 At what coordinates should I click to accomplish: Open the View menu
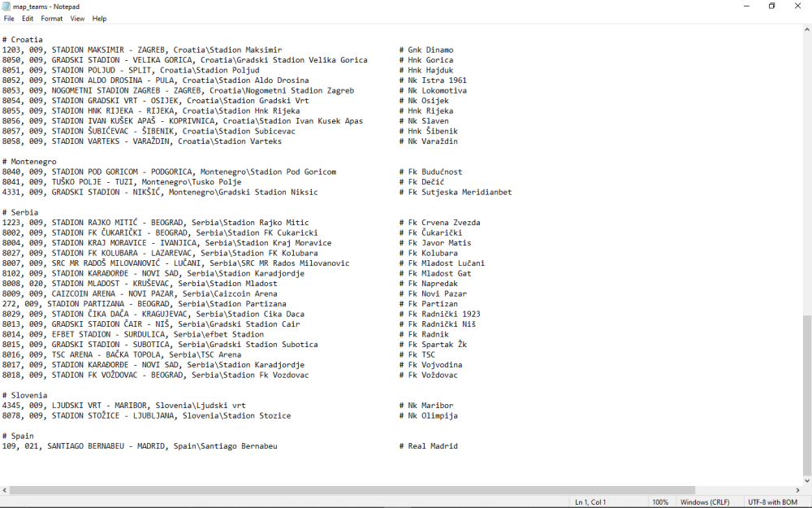click(76, 18)
